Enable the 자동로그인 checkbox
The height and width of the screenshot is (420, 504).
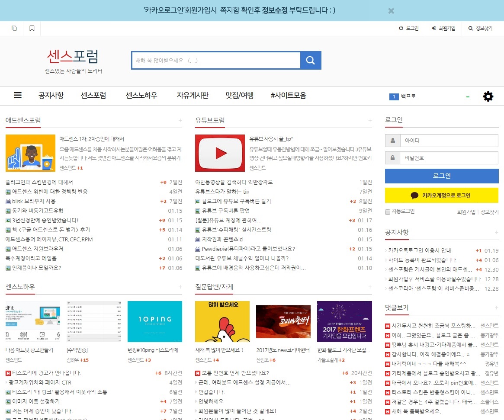pyautogui.click(x=388, y=212)
